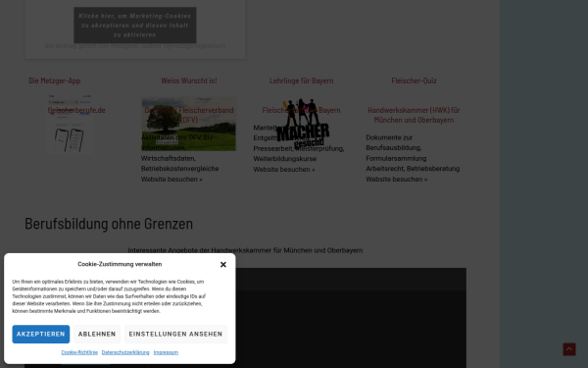Screen dimensions: 588x368
Task: Open the Die Metzger-App heading link
Action: 54,80
